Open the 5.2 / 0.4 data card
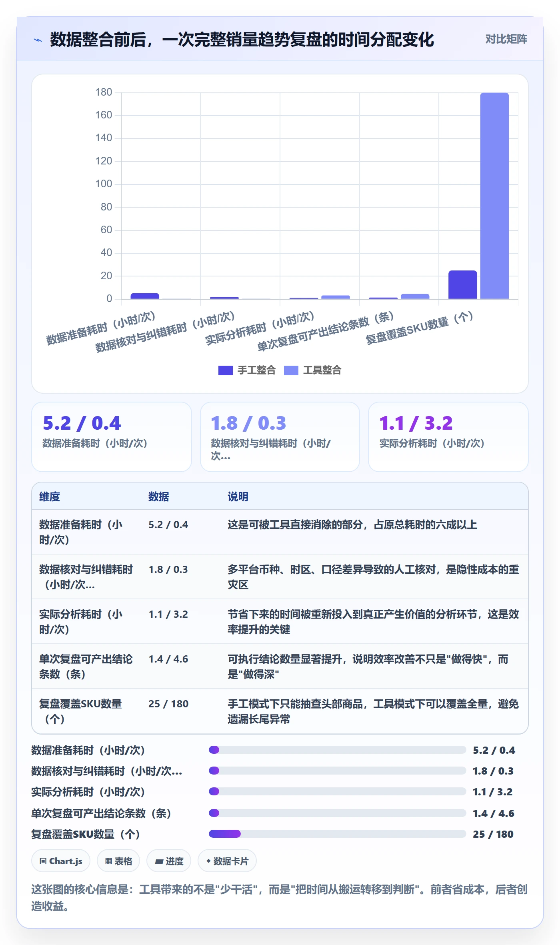This screenshot has width=560, height=945. [112, 436]
